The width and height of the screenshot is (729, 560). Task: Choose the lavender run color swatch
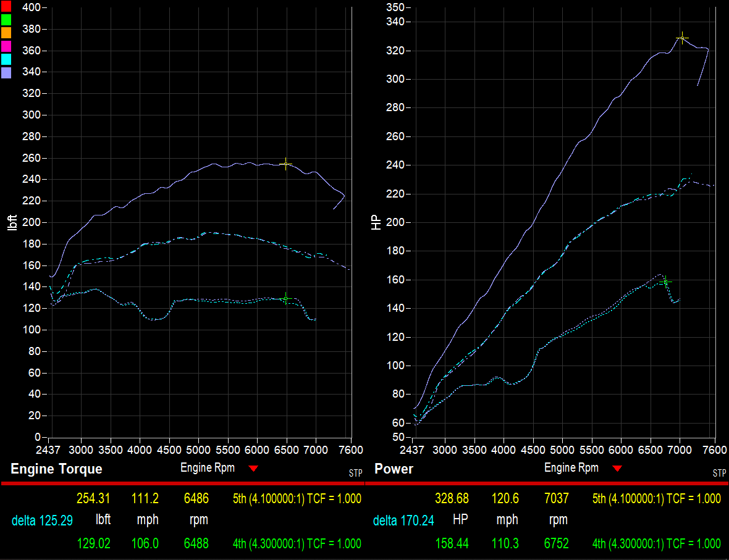click(x=6, y=73)
